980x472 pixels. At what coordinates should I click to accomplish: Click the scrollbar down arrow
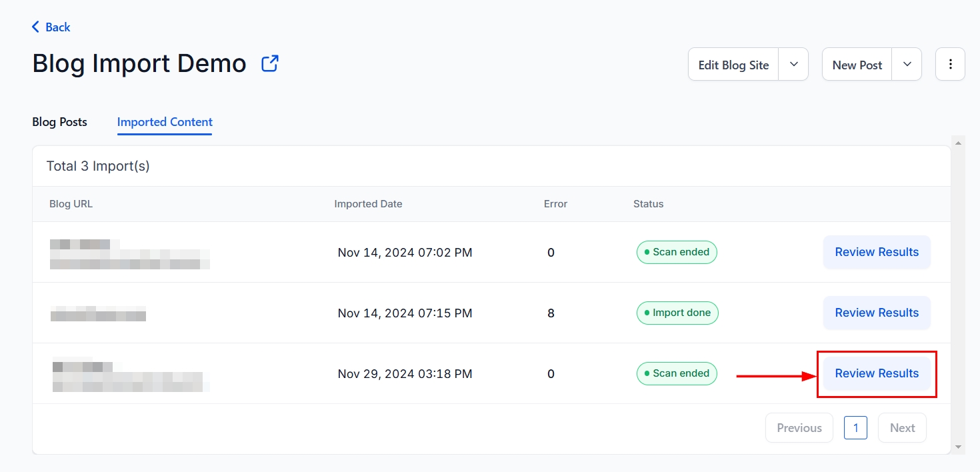(x=959, y=447)
